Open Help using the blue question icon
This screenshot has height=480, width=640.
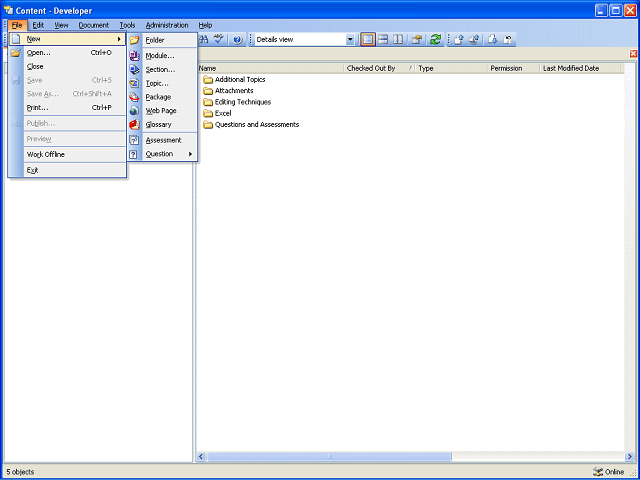(238, 40)
